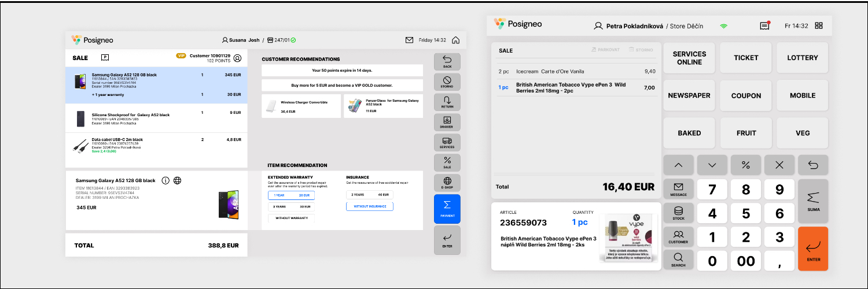This screenshot has width=868, height=289.
Task: Open the MOBILE category
Action: coord(803,95)
